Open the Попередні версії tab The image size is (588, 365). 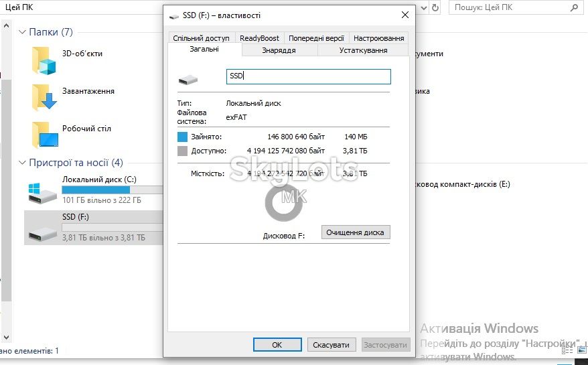tap(317, 38)
